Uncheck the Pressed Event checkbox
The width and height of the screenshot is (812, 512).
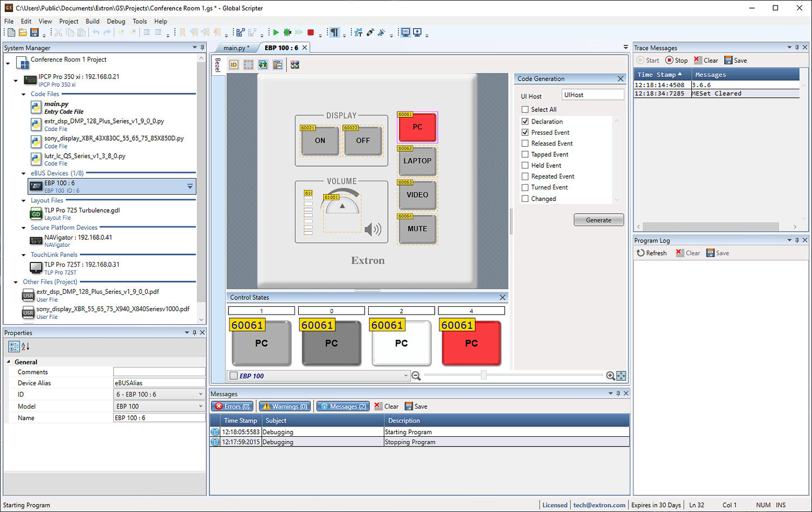525,133
